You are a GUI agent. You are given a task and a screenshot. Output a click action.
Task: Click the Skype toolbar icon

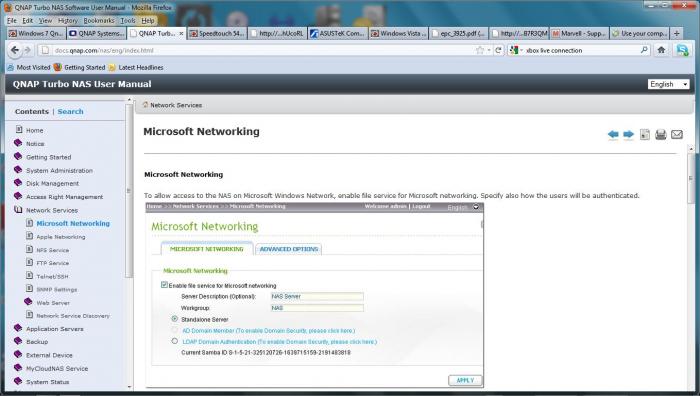point(682,50)
